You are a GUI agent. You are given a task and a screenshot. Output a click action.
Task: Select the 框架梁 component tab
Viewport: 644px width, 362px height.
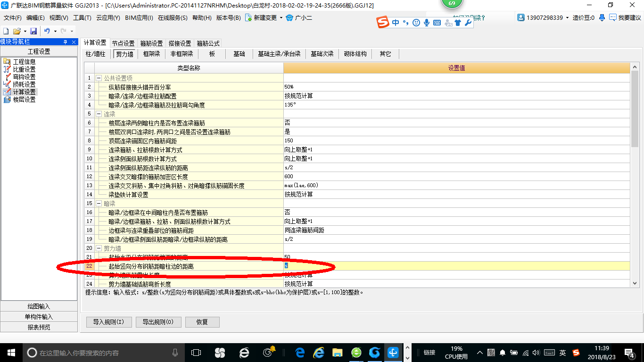[x=152, y=54]
